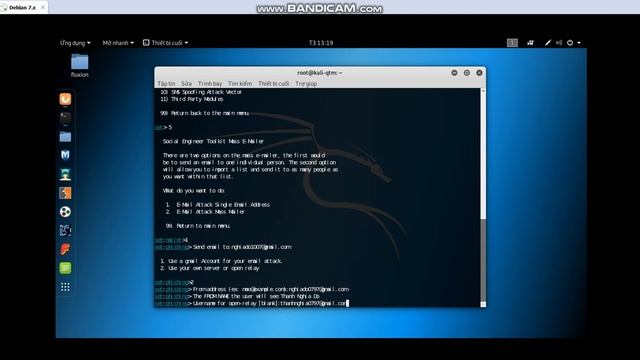Screen dimensions: 640x360
Task: Click the '99 Return to main menu' line
Action: pos(198,226)
